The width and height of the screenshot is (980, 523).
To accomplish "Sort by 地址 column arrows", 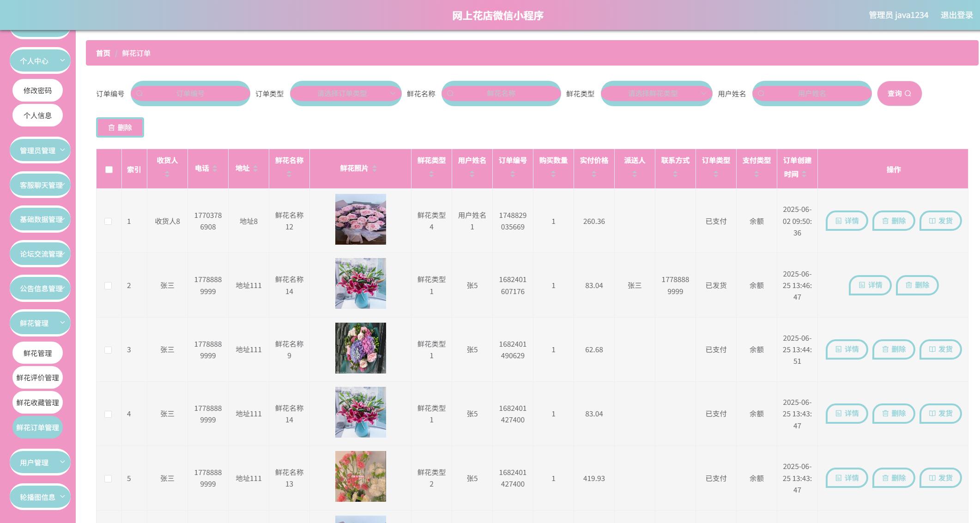I will point(255,168).
